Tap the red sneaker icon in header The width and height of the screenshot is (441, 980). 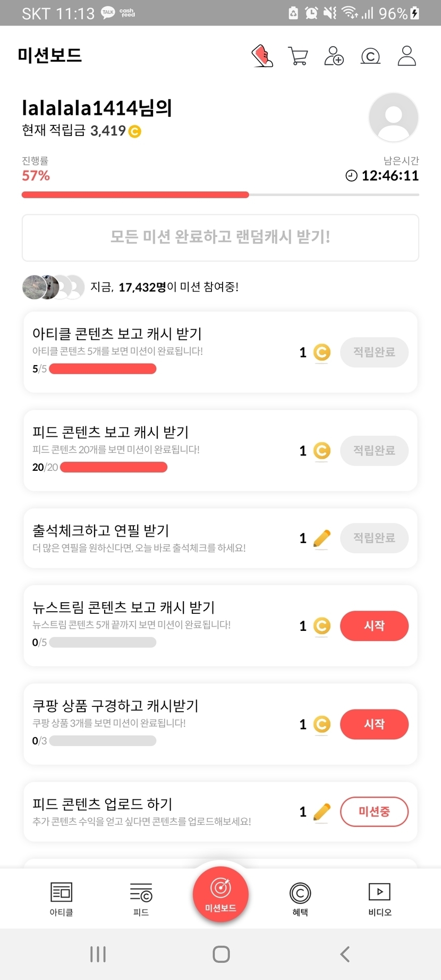click(x=262, y=56)
